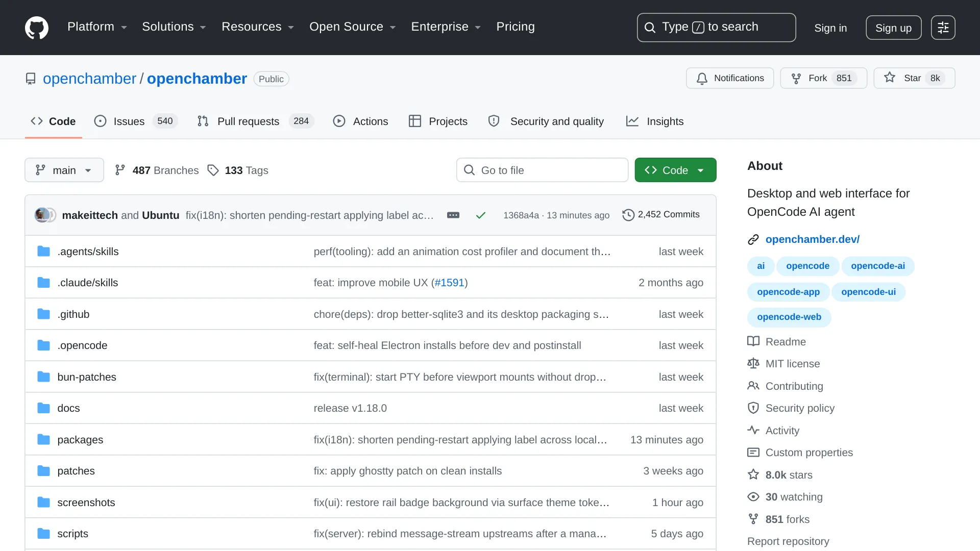Expand the Resources menu
The image size is (980, 551).
pos(258,27)
